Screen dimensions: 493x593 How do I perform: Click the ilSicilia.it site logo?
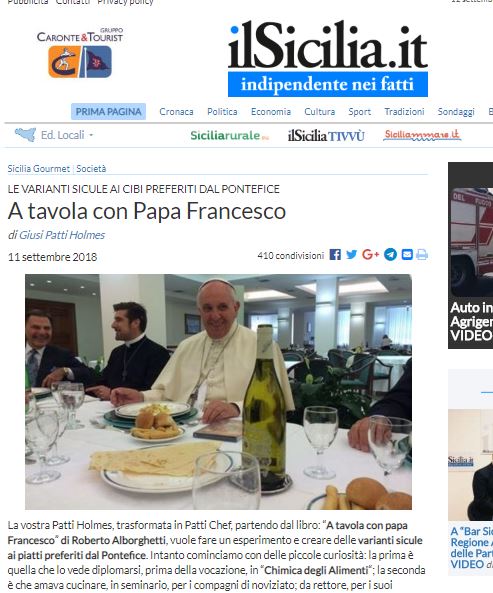pos(328,59)
